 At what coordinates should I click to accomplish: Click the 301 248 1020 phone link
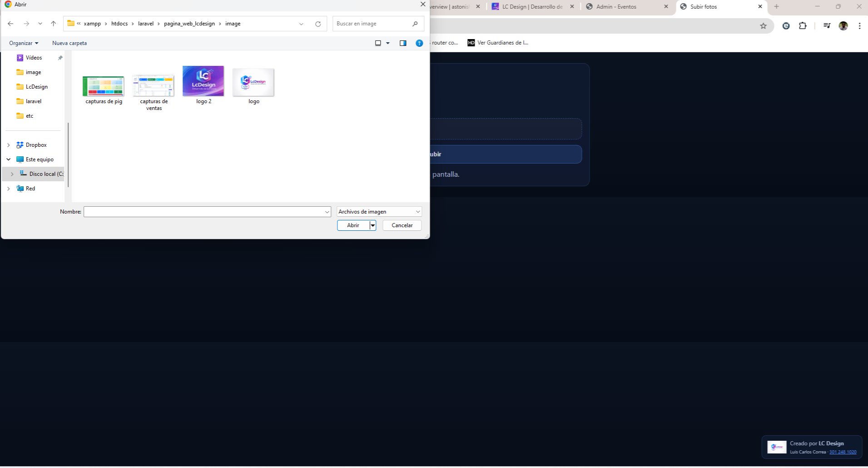[x=842, y=452]
